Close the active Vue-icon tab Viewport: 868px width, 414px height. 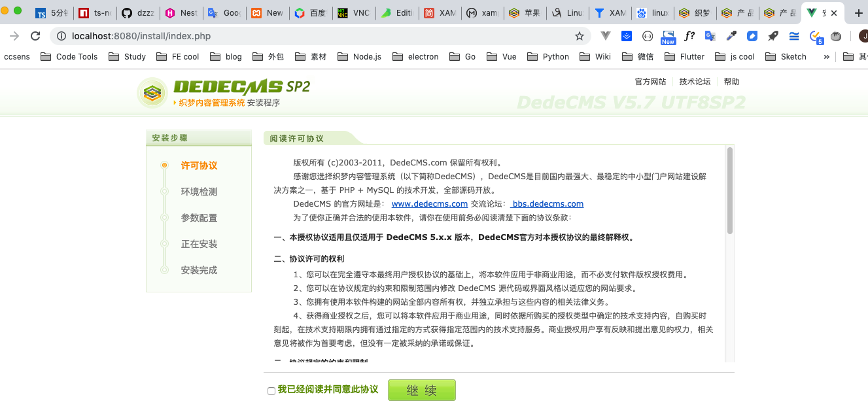834,12
